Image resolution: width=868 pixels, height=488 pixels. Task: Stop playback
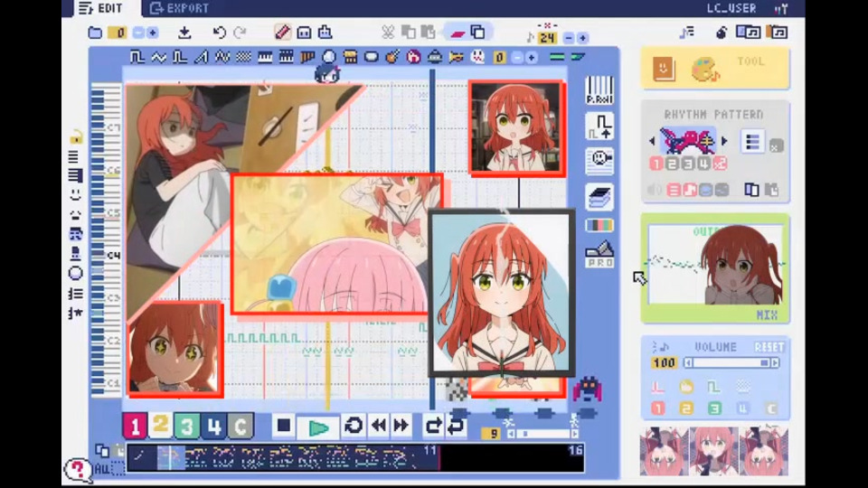[283, 426]
